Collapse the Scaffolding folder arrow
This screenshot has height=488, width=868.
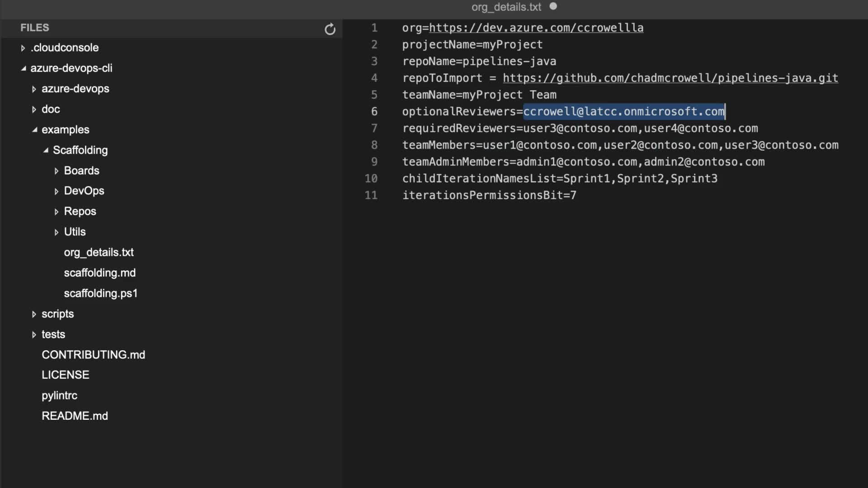coord(46,150)
